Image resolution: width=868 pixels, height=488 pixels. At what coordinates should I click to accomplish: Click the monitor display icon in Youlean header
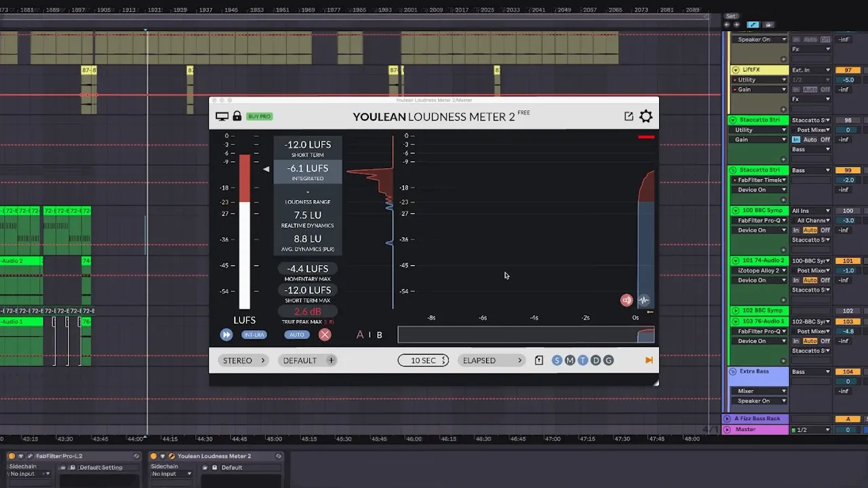pyautogui.click(x=222, y=117)
